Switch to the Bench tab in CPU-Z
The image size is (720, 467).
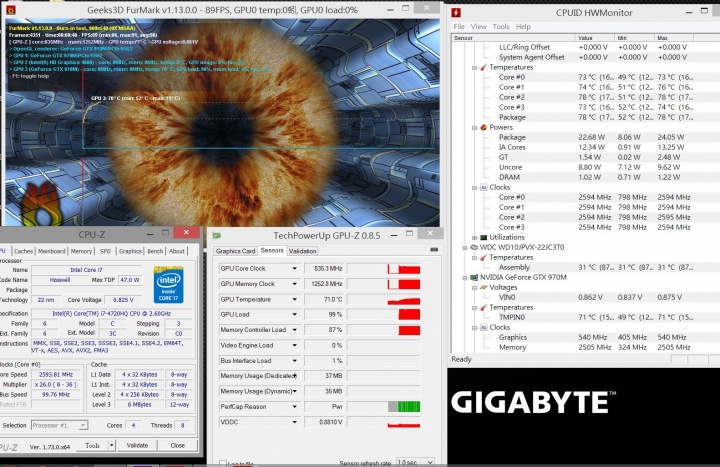(155, 251)
